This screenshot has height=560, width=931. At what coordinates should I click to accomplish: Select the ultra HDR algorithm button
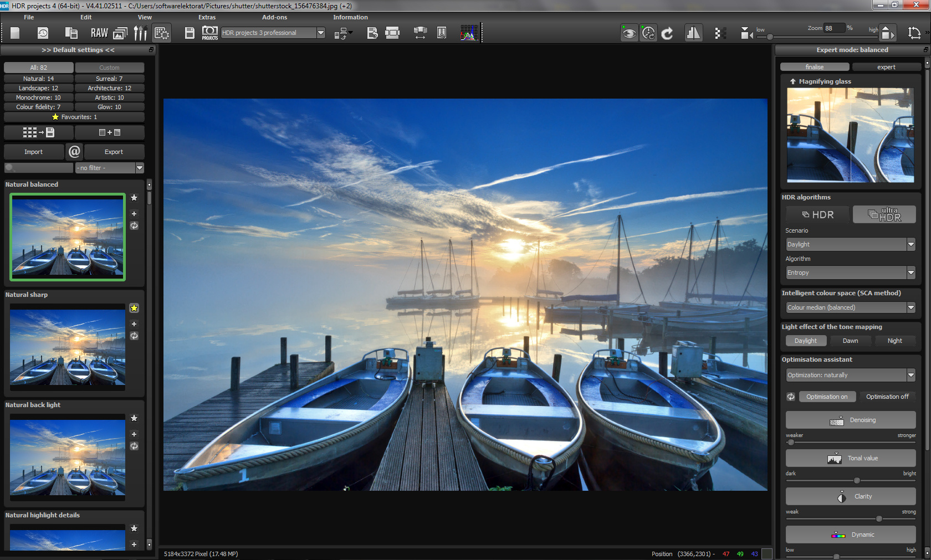click(x=884, y=214)
